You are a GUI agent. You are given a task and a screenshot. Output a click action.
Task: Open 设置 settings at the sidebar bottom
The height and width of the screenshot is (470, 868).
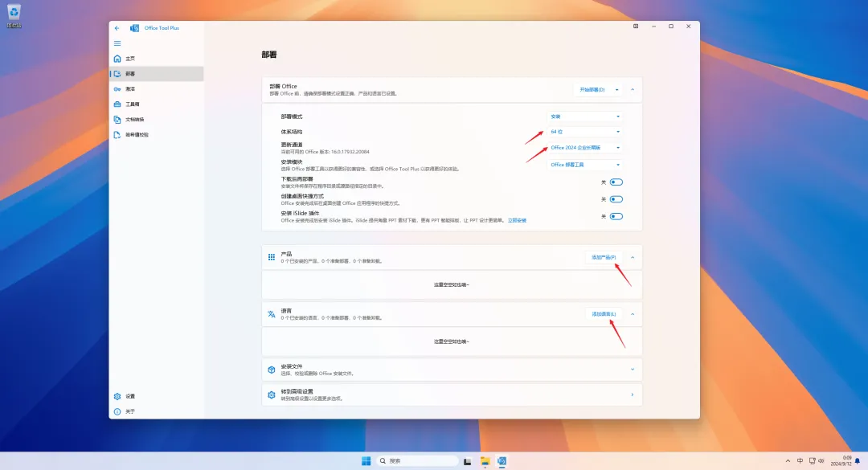(129, 396)
